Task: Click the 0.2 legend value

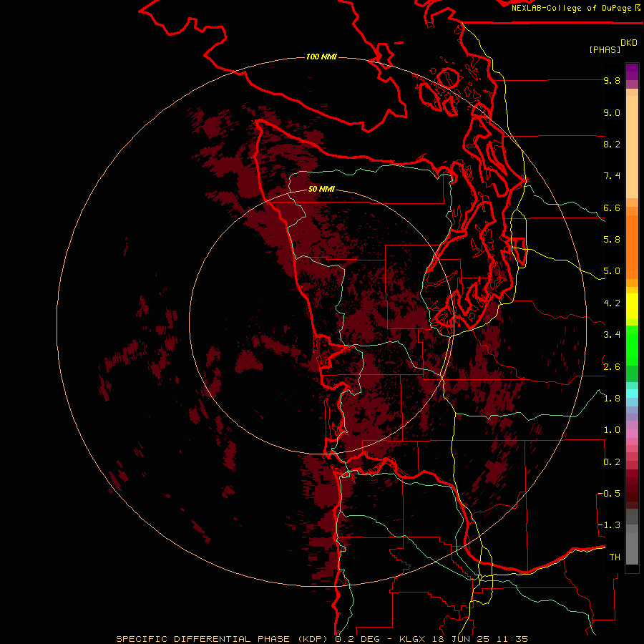Action: pyautogui.click(x=612, y=462)
